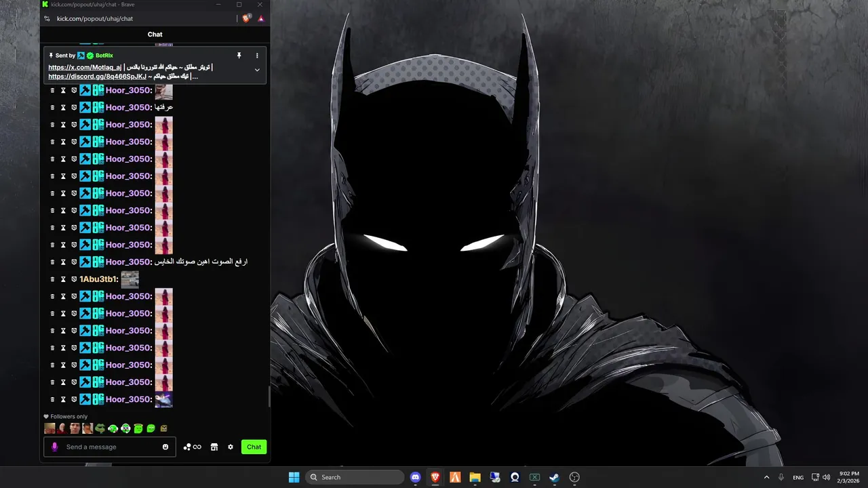This screenshot has height=488, width=868.
Task: Timeout icon on the 'عرفتها' message row
Action: [x=64, y=108]
